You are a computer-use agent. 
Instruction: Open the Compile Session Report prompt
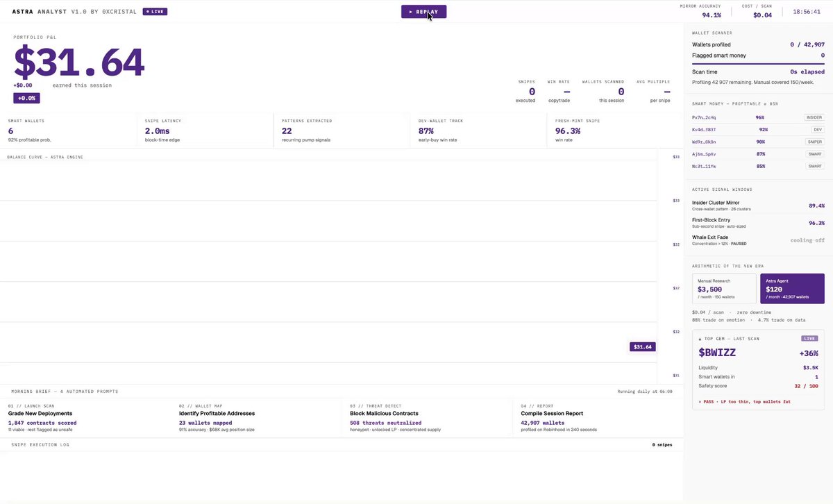599,417
